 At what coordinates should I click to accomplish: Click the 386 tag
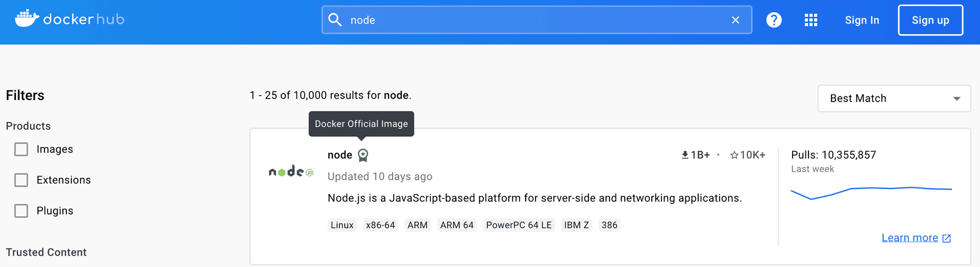[609, 225]
